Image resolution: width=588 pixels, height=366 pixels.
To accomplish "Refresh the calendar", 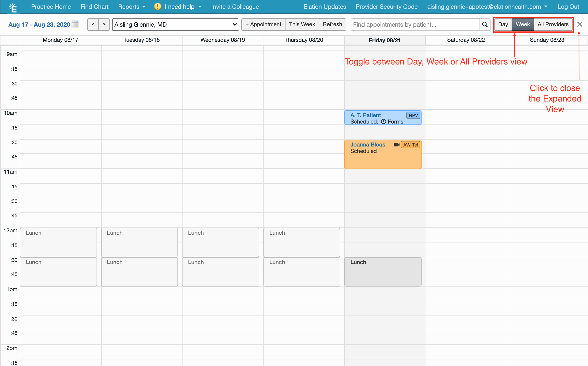I will (332, 24).
